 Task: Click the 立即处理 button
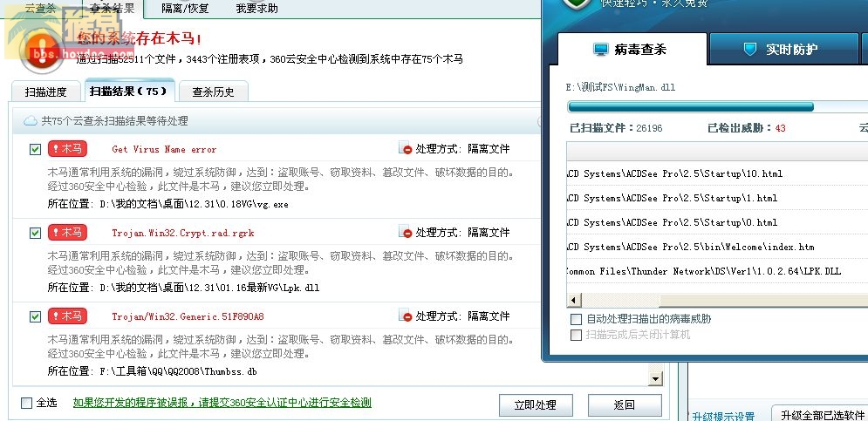click(536, 405)
